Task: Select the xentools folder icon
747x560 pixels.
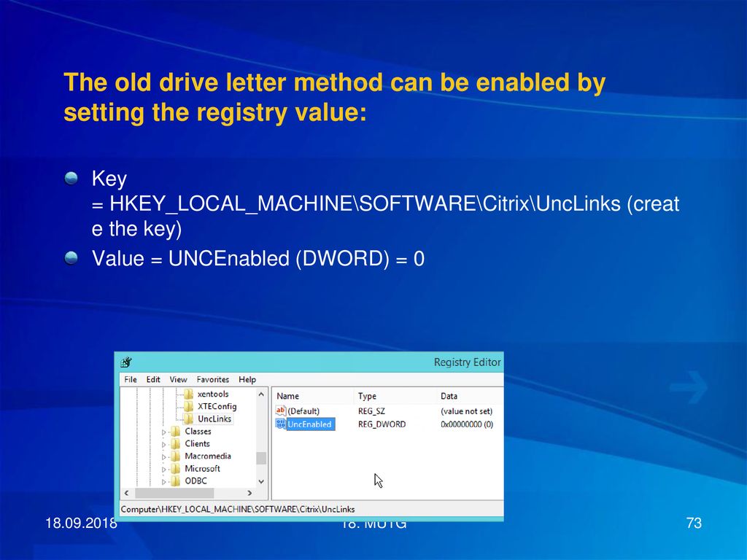Action: point(189,394)
